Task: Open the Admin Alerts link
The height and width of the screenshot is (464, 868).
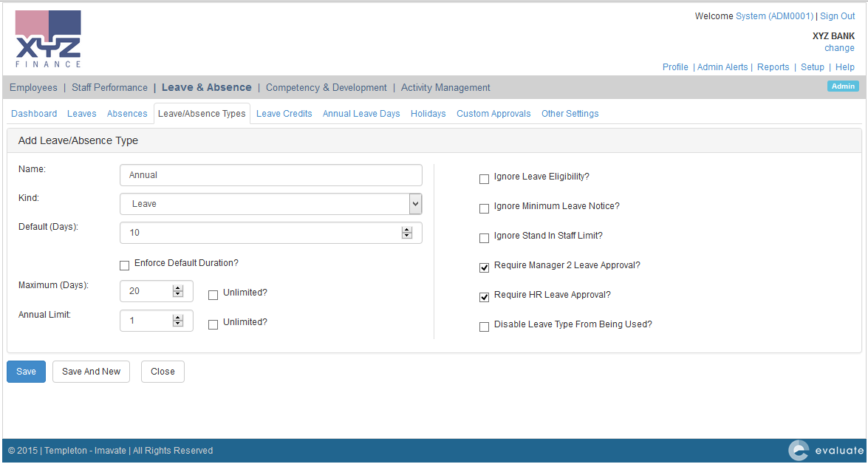Action: (x=722, y=67)
